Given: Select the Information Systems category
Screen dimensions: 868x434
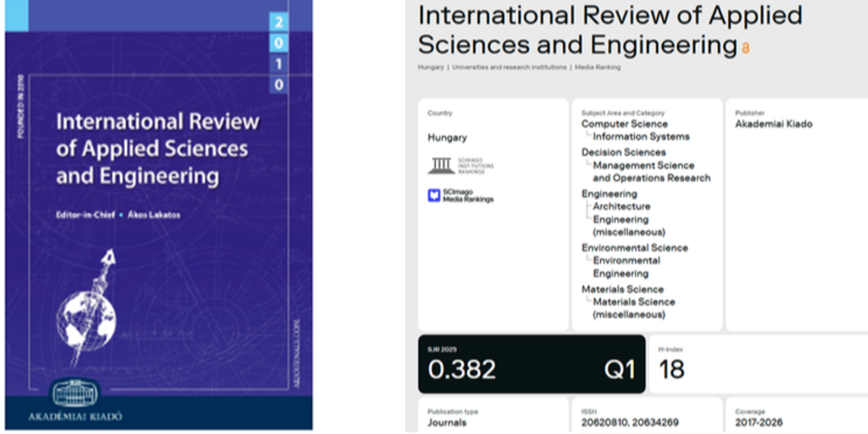Looking at the screenshot, I should (641, 136).
